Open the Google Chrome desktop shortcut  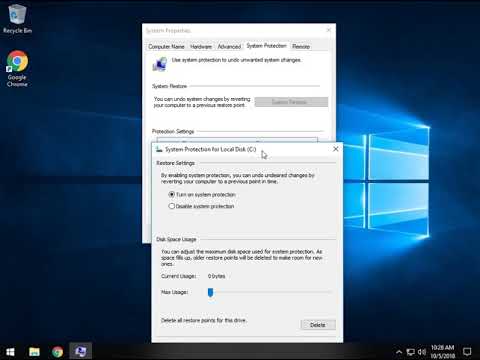[17, 69]
